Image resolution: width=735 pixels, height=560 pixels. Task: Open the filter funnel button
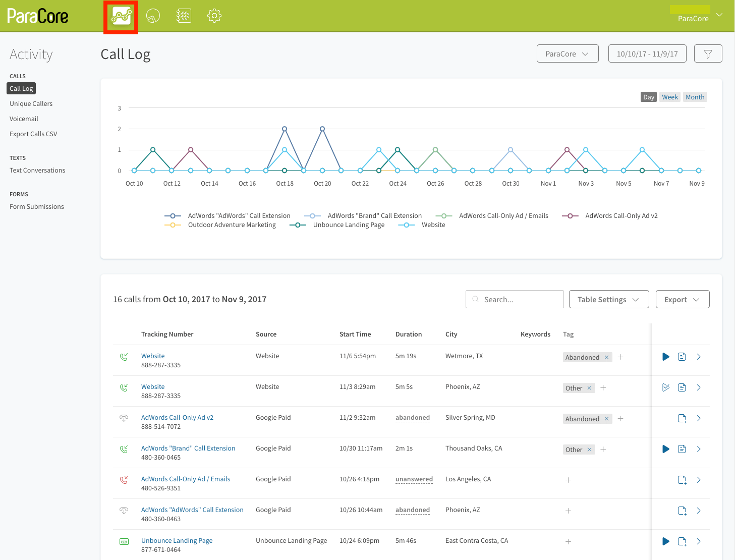708,53
